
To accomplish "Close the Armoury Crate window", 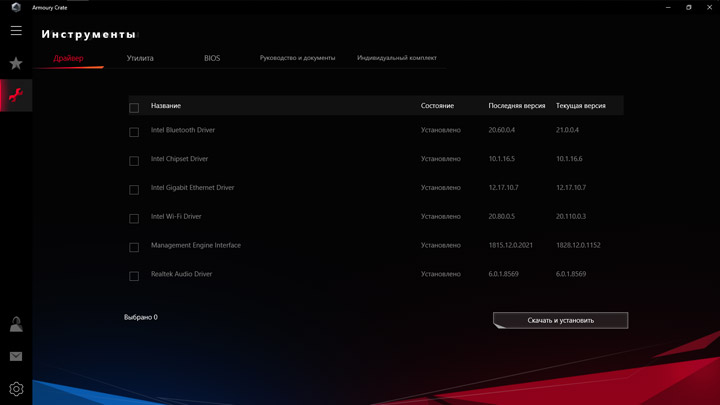I will coord(709,7).
